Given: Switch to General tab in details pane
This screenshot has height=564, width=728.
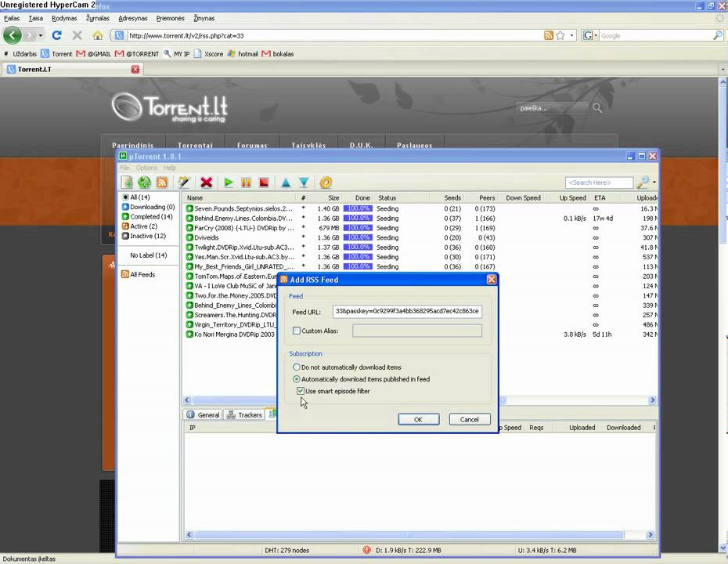Looking at the screenshot, I should click(x=203, y=415).
